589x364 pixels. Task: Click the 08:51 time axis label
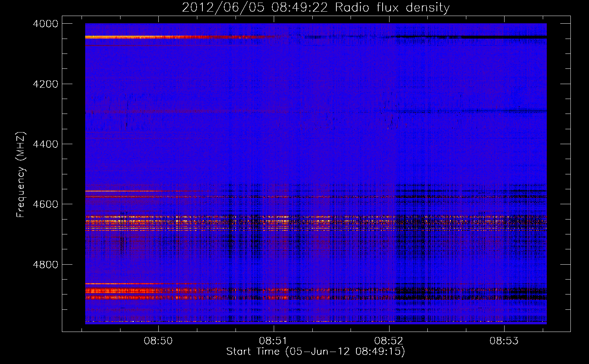(273, 341)
